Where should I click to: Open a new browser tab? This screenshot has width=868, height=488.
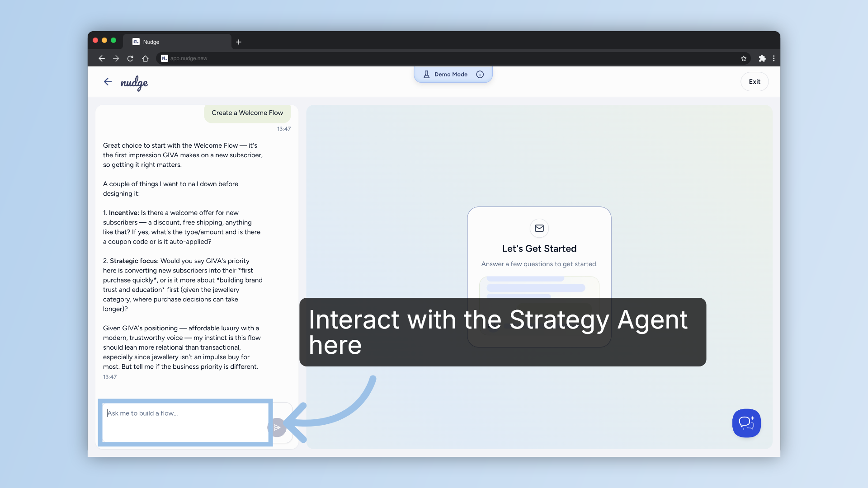pos(239,42)
